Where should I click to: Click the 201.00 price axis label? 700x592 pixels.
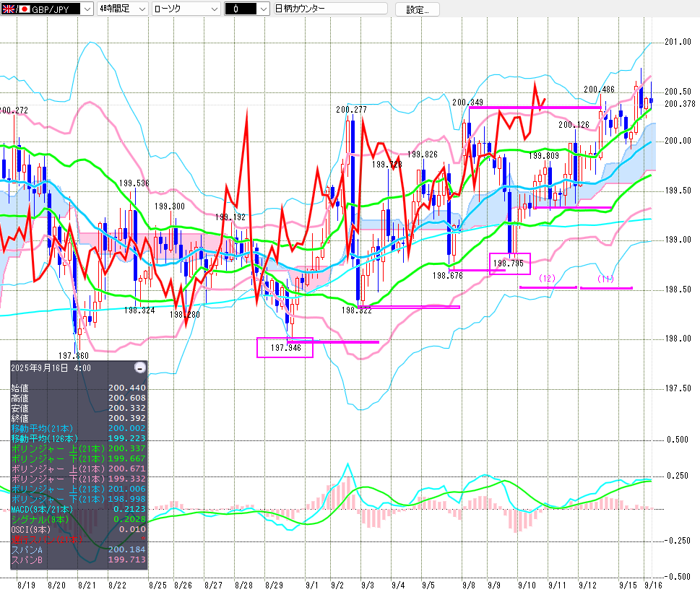(678, 41)
